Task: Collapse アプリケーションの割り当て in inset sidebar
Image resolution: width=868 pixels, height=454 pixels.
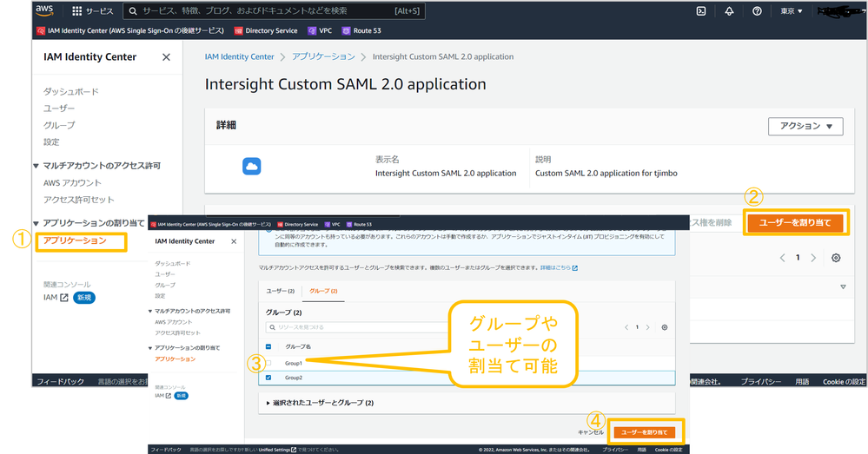Action: pos(150,348)
